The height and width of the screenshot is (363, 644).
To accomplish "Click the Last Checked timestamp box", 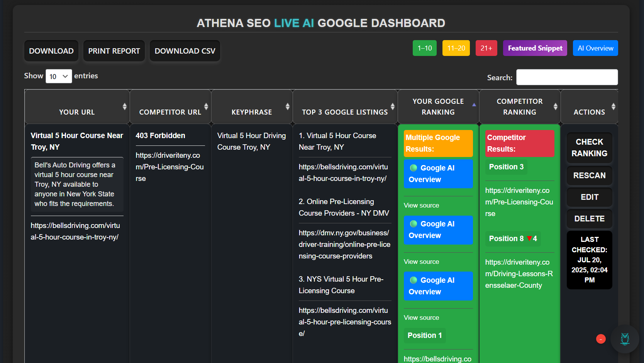I will tap(589, 260).
